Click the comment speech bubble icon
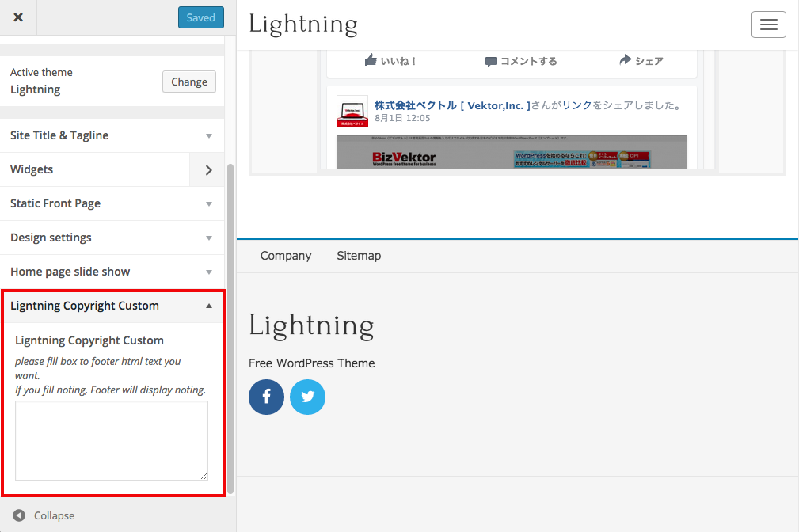The image size is (799, 532). pyautogui.click(x=491, y=62)
